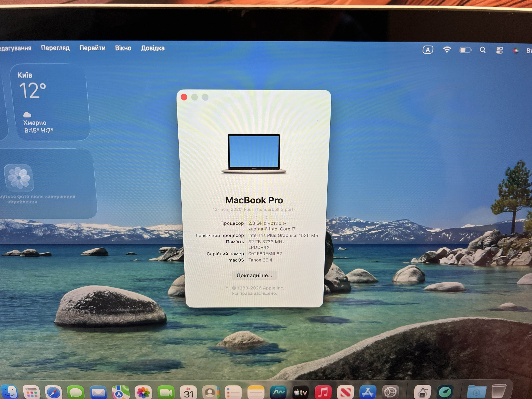Screen dimensions: 532x399
Task: Open Music from the Dock
Action: tap(323, 392)
